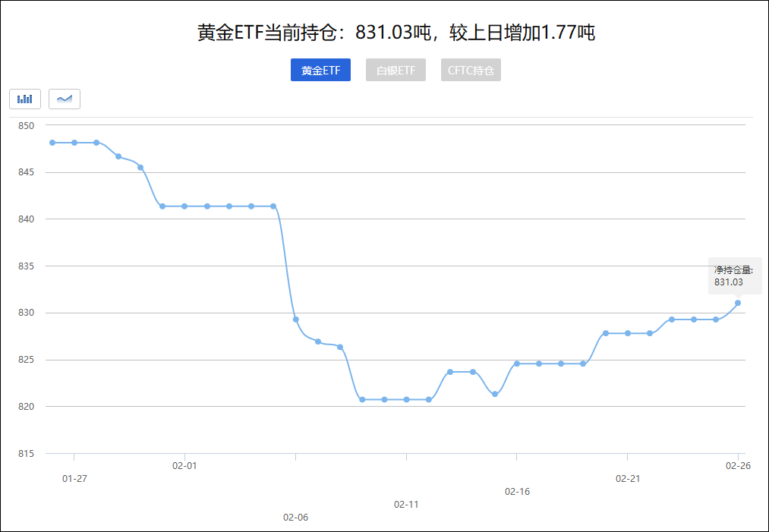Click the x-axis label 01-27
Screen dimensions: 769x532
[x=74, y=479]
